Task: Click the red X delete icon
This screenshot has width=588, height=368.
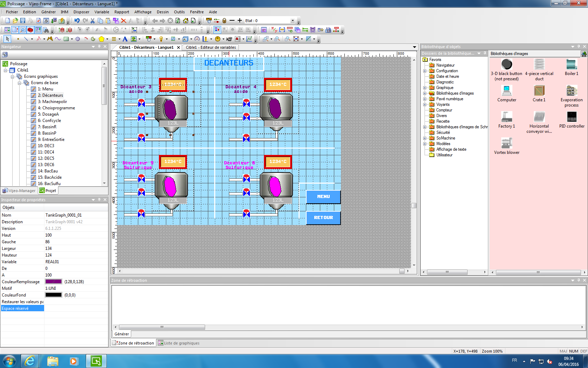Action: click(124, 21)
